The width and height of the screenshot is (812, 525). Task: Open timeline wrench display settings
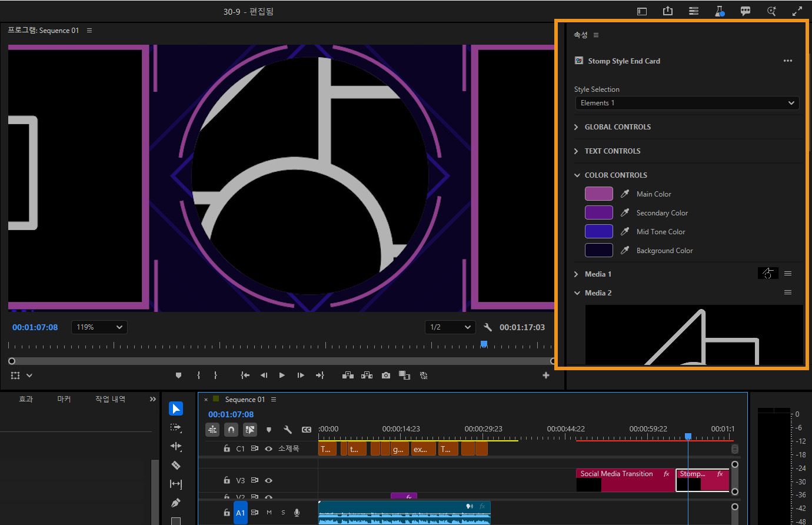288,430
